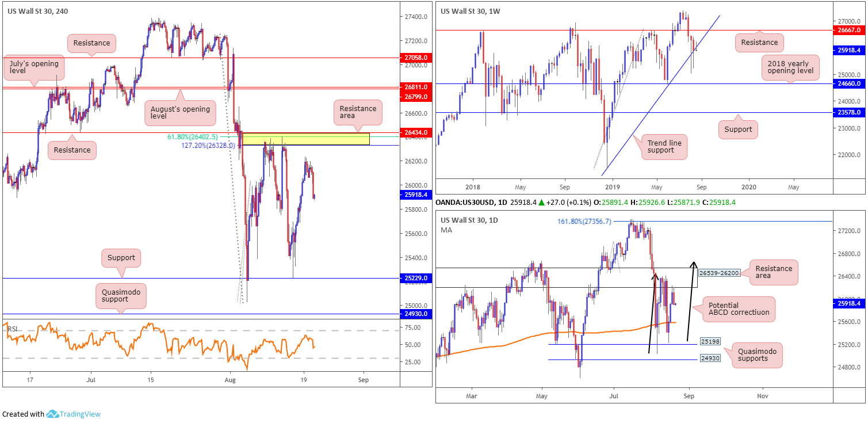This screenshot has width=868, height=423.
Task: Click the TradingView cloud logo icon
Action: (x=52, y=414)
